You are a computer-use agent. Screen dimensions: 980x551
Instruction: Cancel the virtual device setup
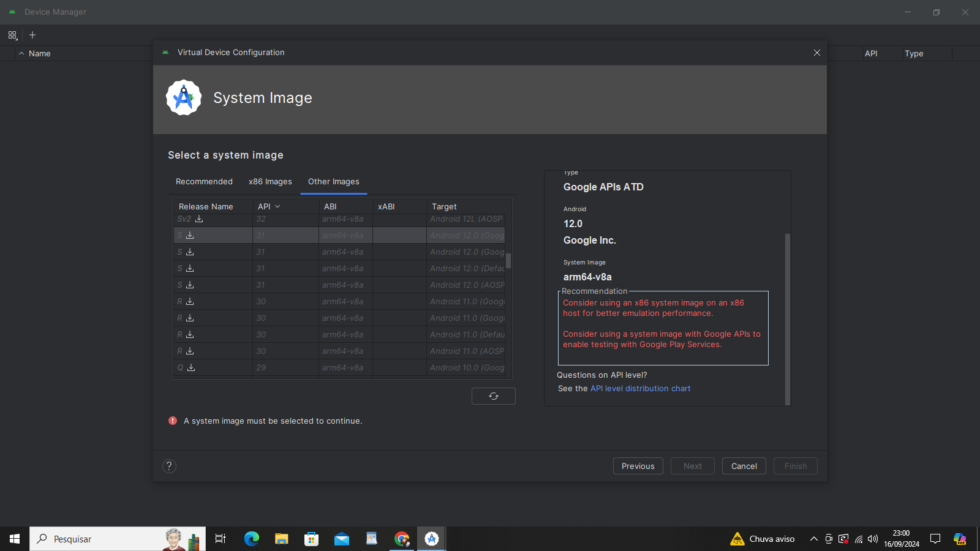tap(744, 466)
